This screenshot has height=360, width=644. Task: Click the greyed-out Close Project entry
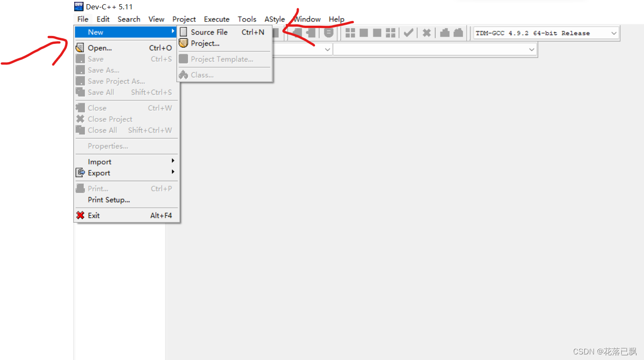[126, 119]
